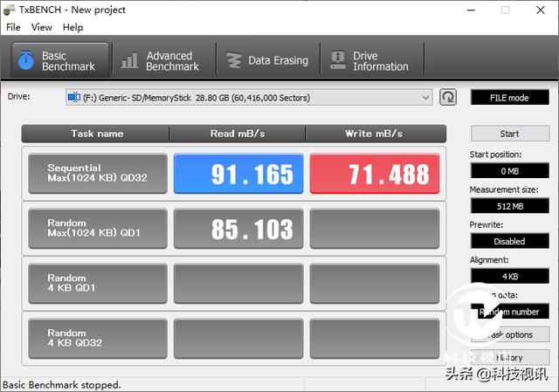
Task: Click the 'Measurement size:' label
Action: (504, 189)
